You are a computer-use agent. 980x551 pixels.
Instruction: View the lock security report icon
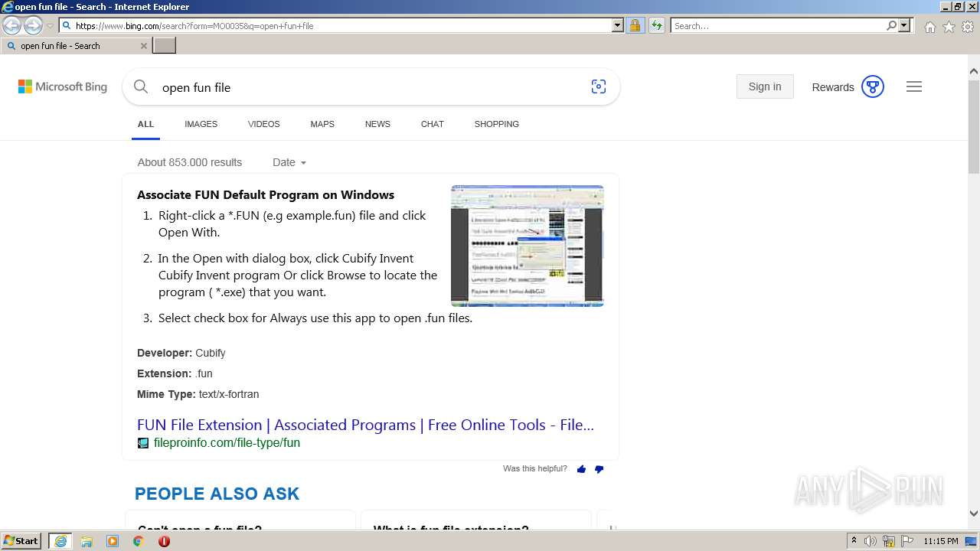(635, 26)
